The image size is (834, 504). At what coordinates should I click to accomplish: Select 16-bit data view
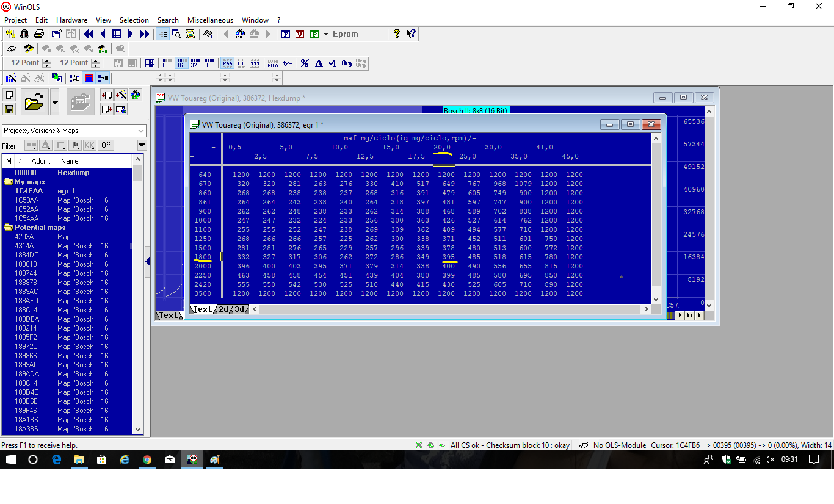click(181, 63)
